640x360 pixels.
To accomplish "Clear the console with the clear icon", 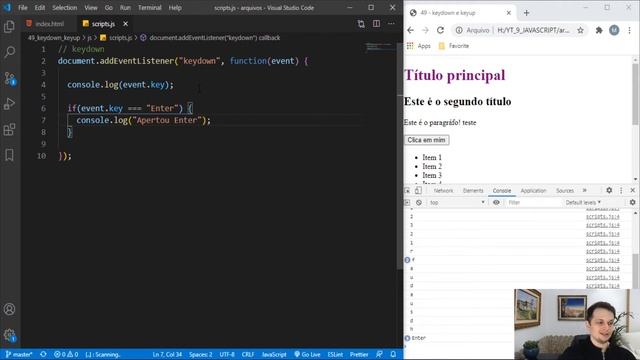I will click(419, 202).
